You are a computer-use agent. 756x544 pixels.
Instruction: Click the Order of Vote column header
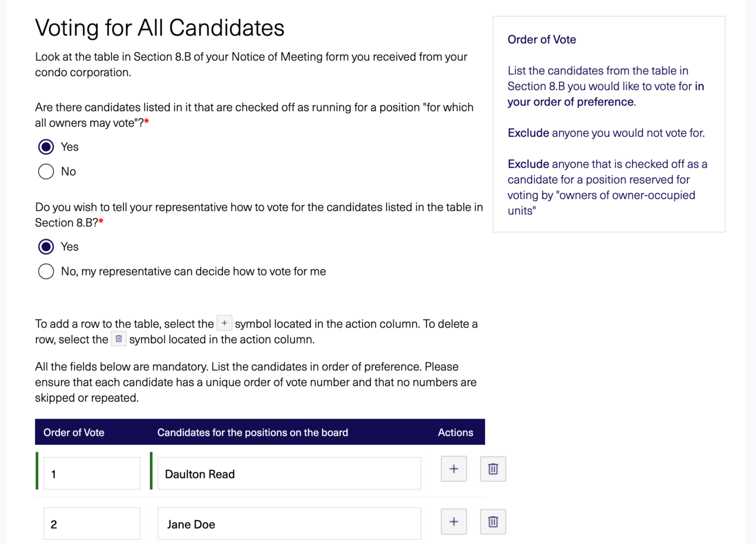point(74,432)
